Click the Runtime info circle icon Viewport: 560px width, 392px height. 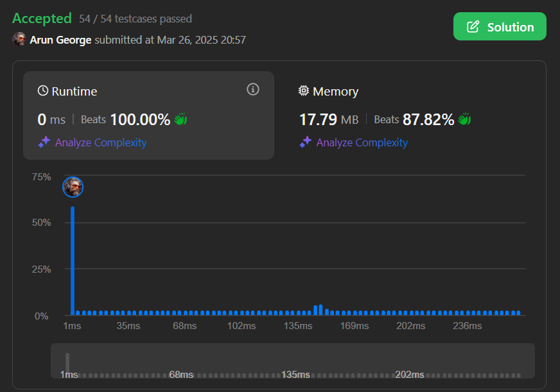click(253, 89)
